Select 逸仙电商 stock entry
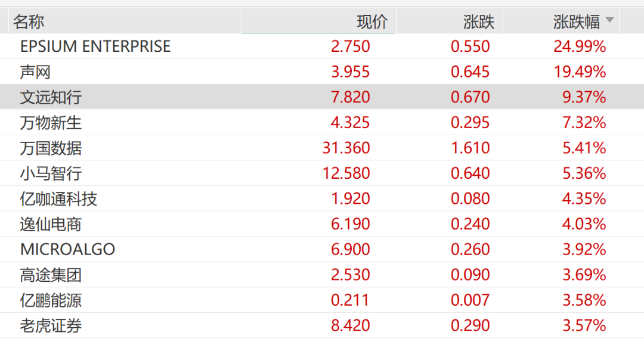This screenshot has height=342, width=644. [x=51, y=224]
